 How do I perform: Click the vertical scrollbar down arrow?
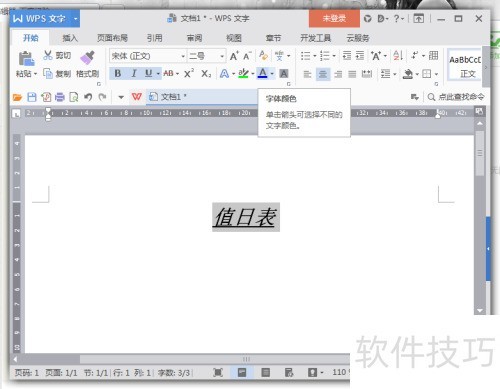480,310
